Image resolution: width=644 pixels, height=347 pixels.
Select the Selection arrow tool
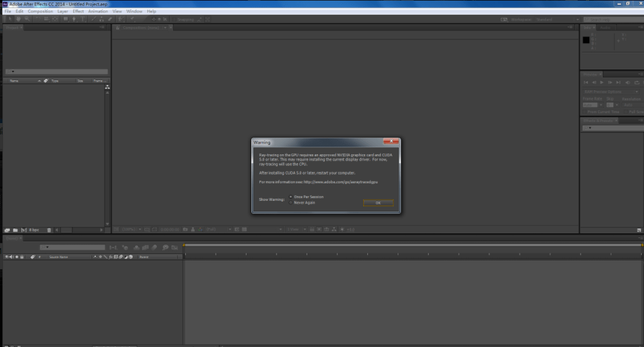coord(10,19)
